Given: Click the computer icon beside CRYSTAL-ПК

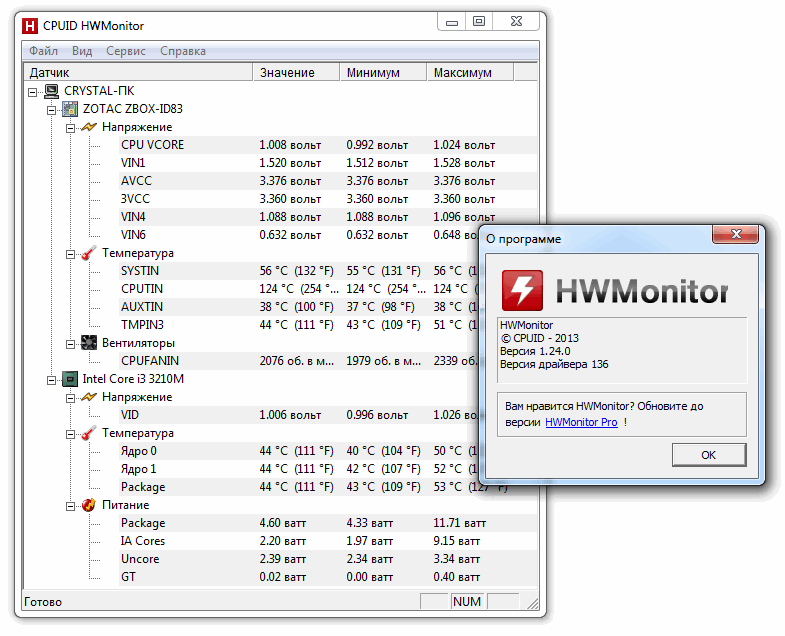Looking at the screenshot, I should click(51, 91).
